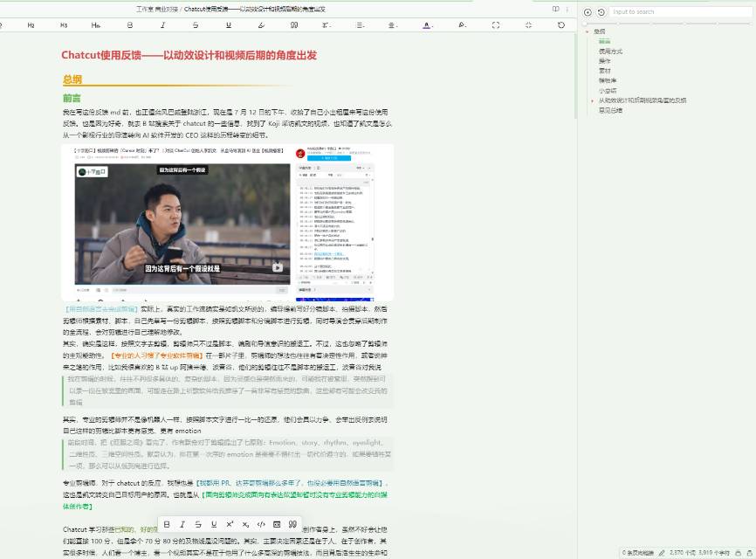Open the list style dropdown in toolbar
756x559 pixels.
click(x=361, y=25)
